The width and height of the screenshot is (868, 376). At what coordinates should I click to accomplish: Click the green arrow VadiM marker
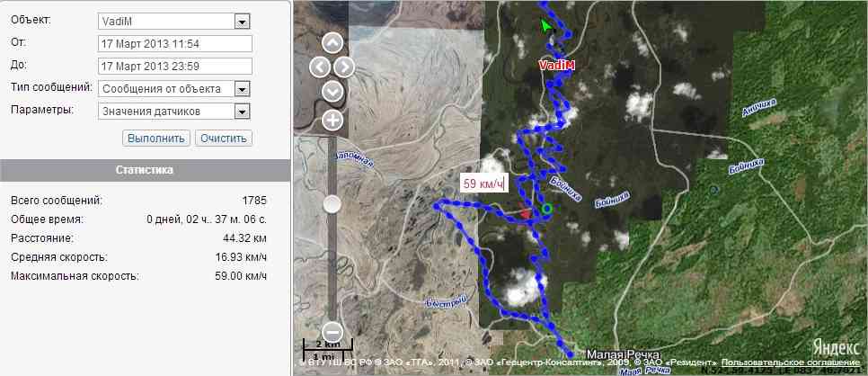click(x=546, y=25)
